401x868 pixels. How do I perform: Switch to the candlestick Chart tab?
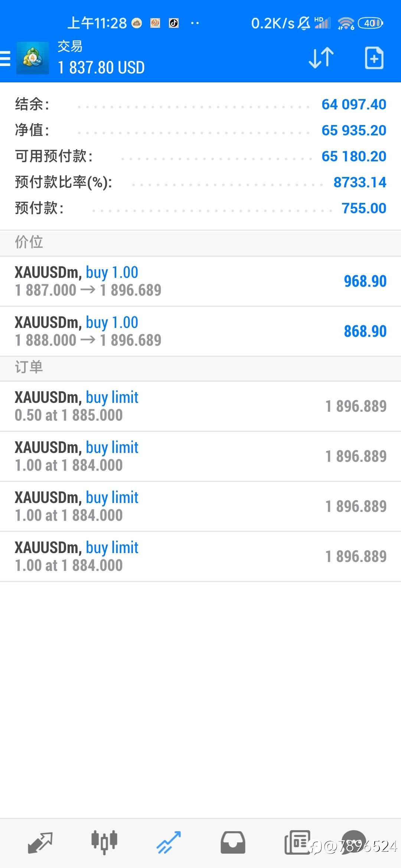104,843
